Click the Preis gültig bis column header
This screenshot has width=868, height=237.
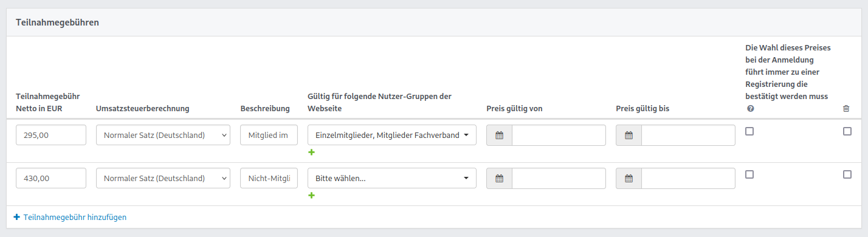click(643, 109)
